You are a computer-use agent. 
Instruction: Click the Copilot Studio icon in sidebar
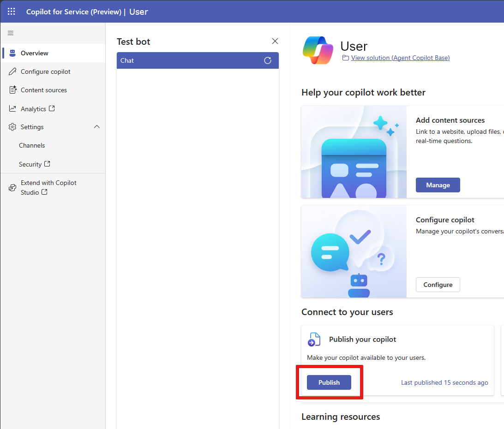12,188
